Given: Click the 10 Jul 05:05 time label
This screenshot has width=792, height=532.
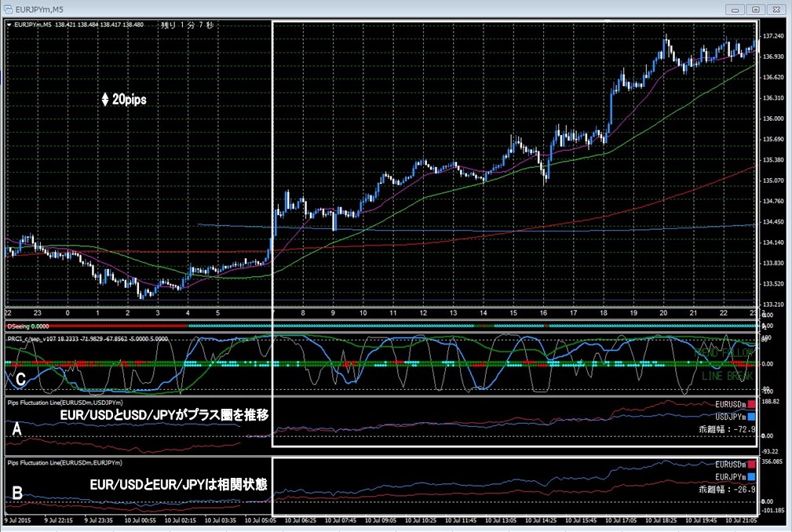Looking at the screenshot, I should coord(261,520).
